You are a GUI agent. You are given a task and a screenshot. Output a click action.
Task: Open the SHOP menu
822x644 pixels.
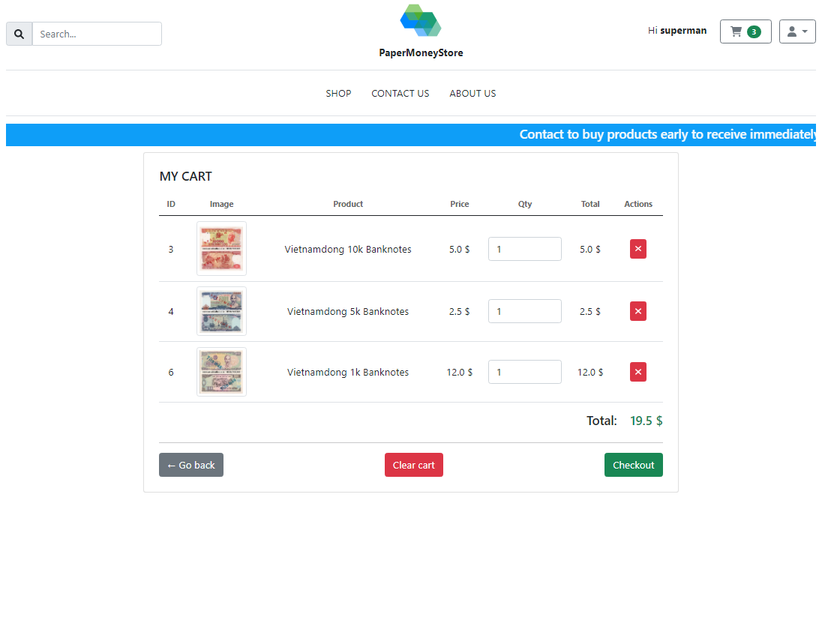(338, 93)
